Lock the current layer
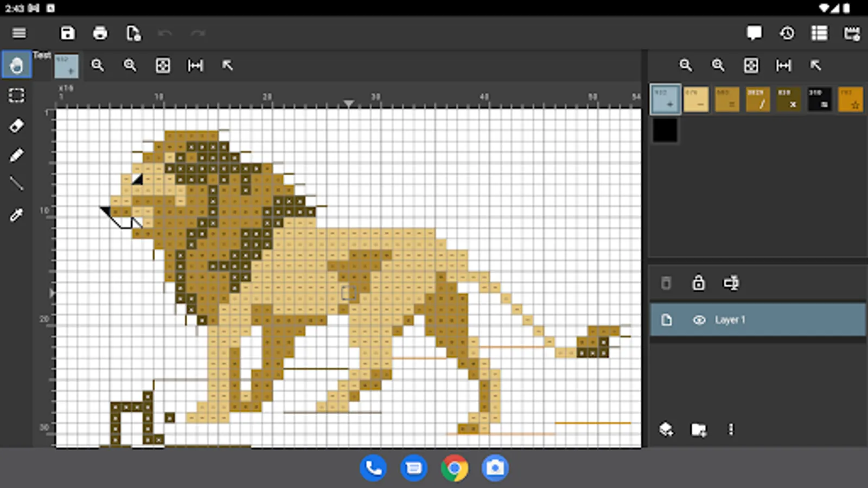This screenshot has height=488, width=868. click(x=699, y=282)
